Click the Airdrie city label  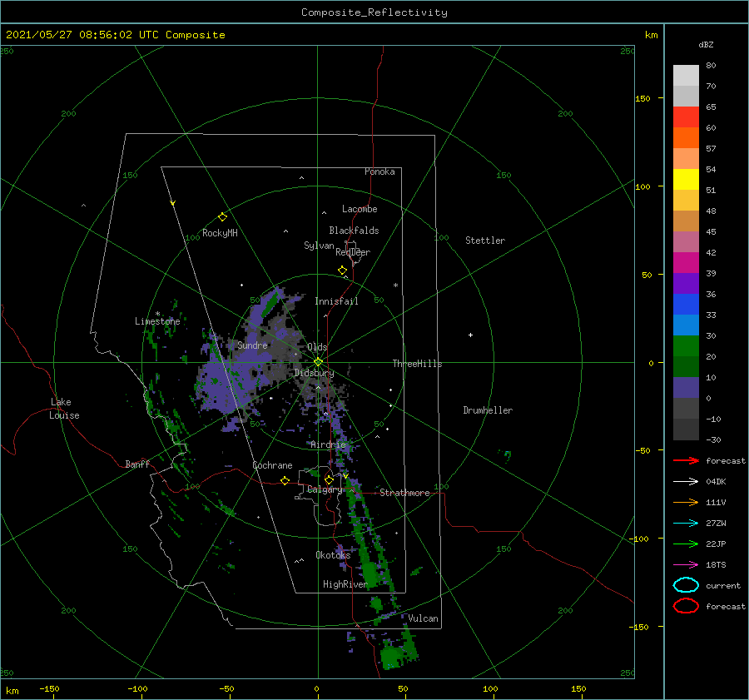(x=328, y=444)
